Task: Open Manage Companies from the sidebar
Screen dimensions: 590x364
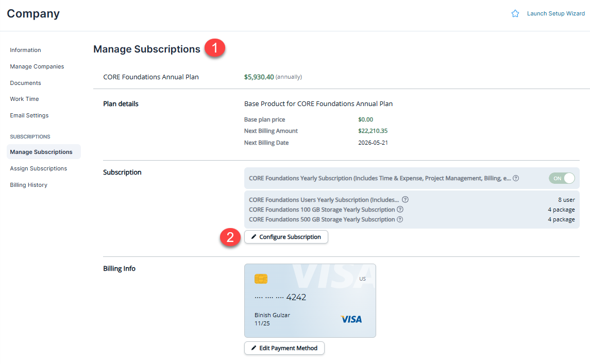Action: point(37,66)
